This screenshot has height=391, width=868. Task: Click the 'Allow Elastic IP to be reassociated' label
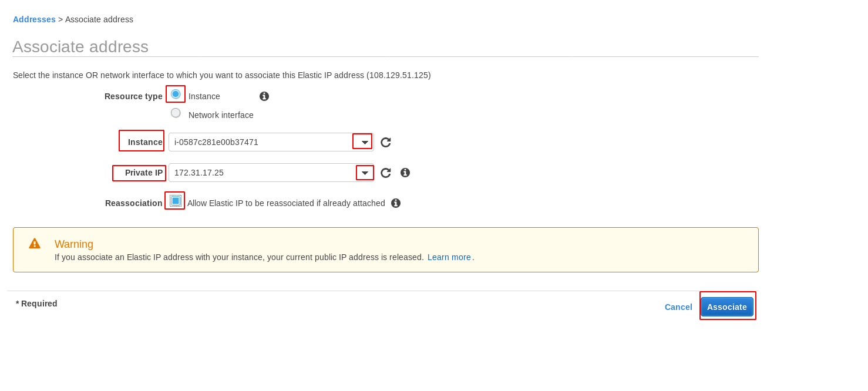pyautogui.click(x=286, y=203)
